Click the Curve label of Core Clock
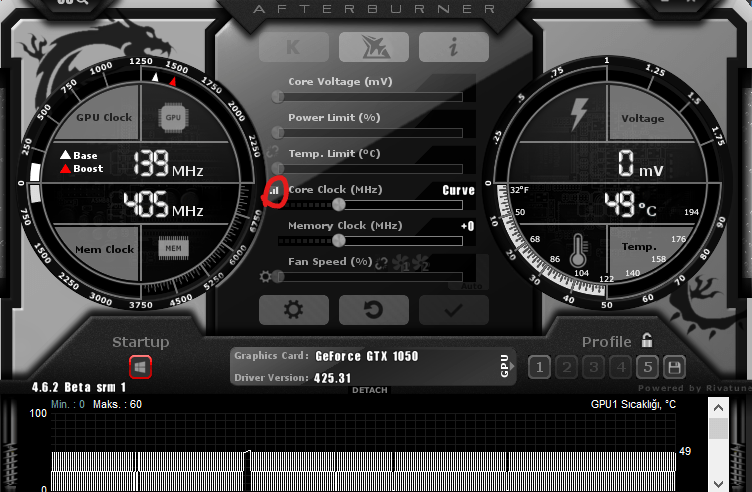Image resolution: width=752 pixels, height=492 pixels. point(458,190)
